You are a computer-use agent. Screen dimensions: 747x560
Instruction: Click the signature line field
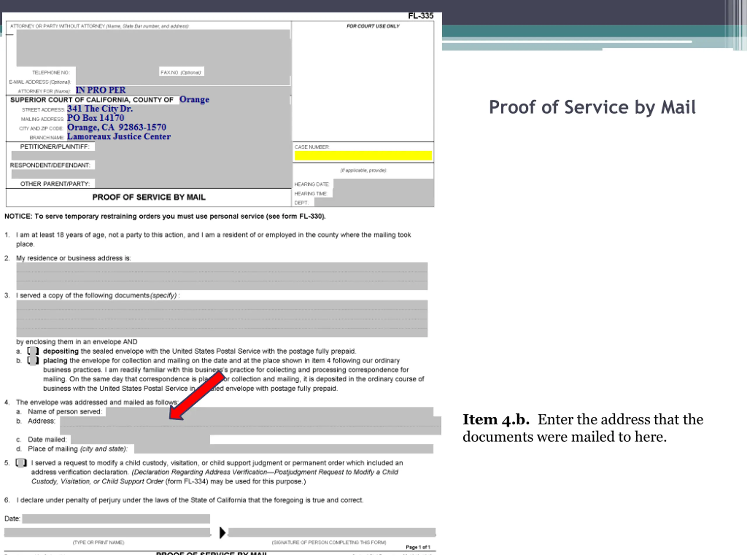pyautogui.click(x=332, y=532)
